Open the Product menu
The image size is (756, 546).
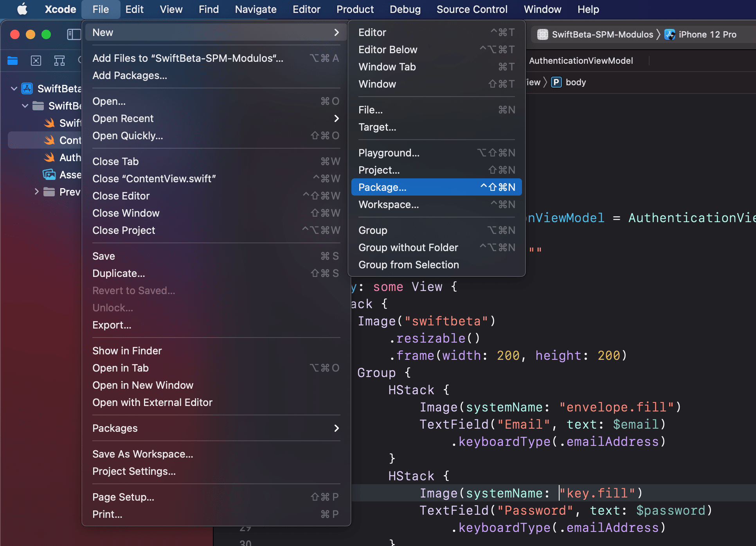[x=355, y=9]
